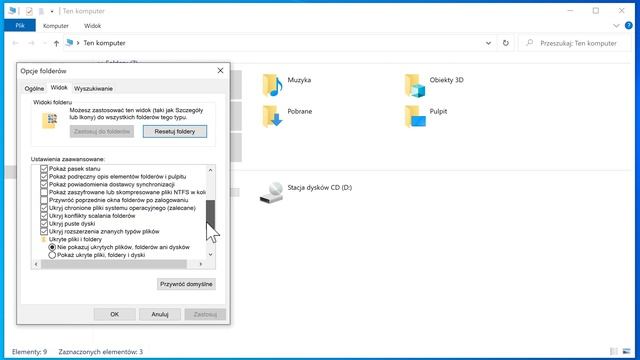Refresh the Ten komputer location
Screen dimensions: 640x360
(x=506, y=43)
